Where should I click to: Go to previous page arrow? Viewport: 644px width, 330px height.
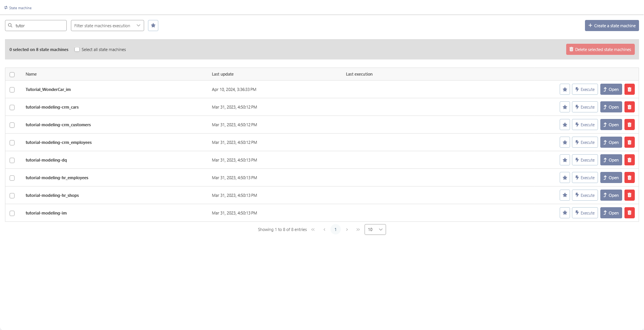pyautogui.click(x=324, y=229)
